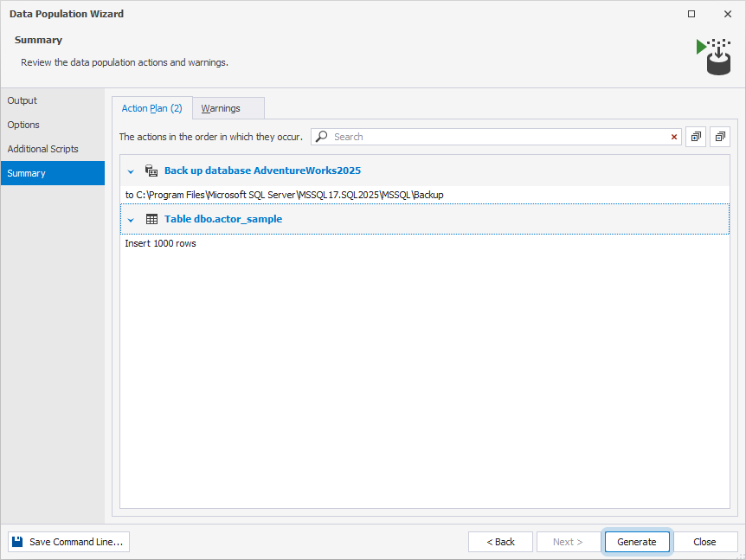The image size is (746, 560).
Task: Click the 'Insert 1000 rows' text
Action: click(x=160, y=243)
